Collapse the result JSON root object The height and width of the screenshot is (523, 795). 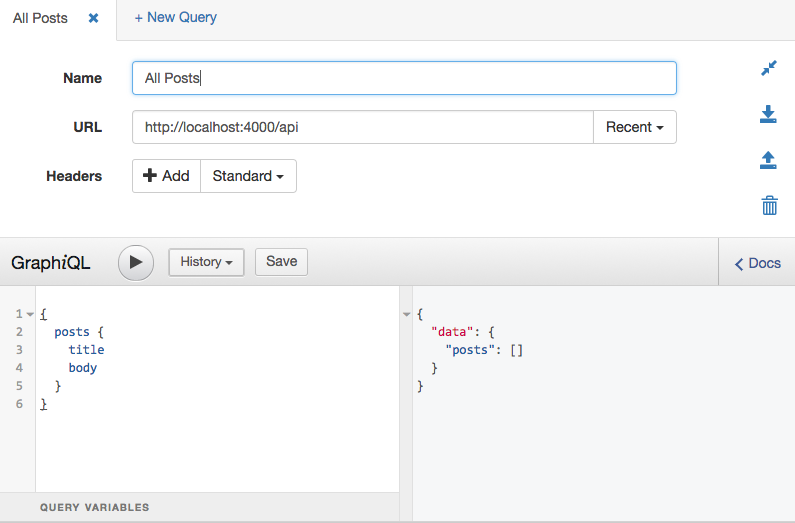[406, 314]
